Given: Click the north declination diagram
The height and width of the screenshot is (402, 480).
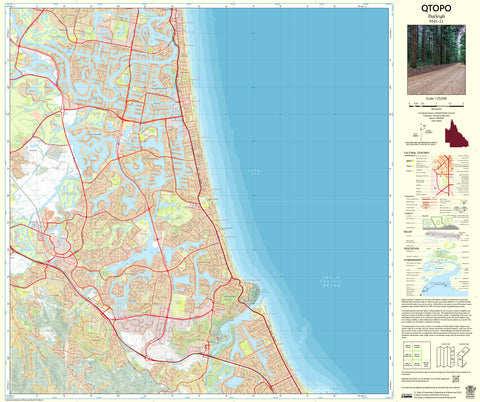Looking at the screenshot, I should 423,132.
